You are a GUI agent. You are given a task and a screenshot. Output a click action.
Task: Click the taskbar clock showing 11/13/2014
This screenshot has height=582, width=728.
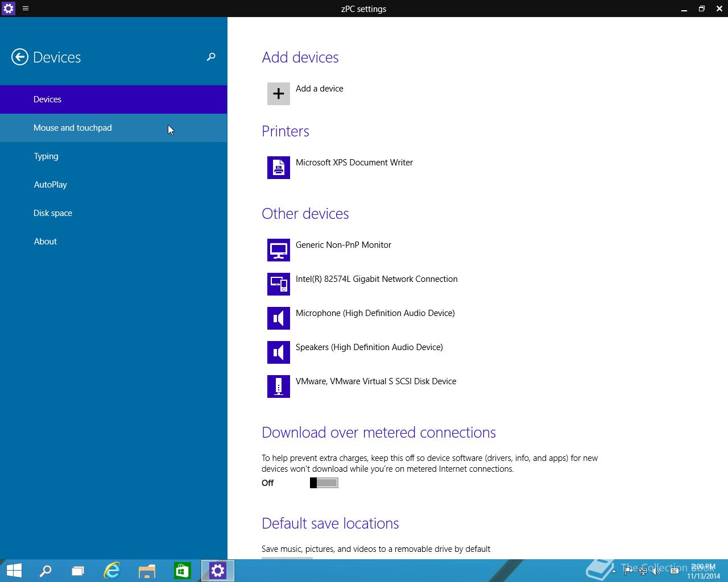pos(704,571)
